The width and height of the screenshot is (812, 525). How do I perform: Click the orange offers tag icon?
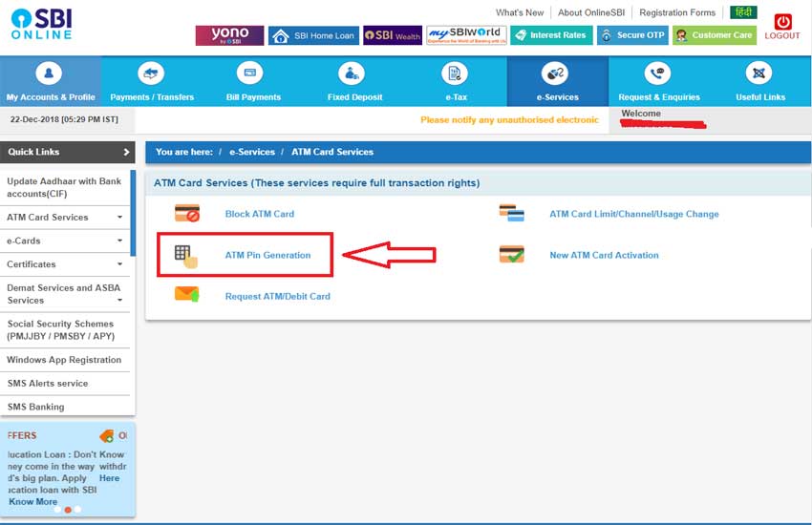(107, 436)
